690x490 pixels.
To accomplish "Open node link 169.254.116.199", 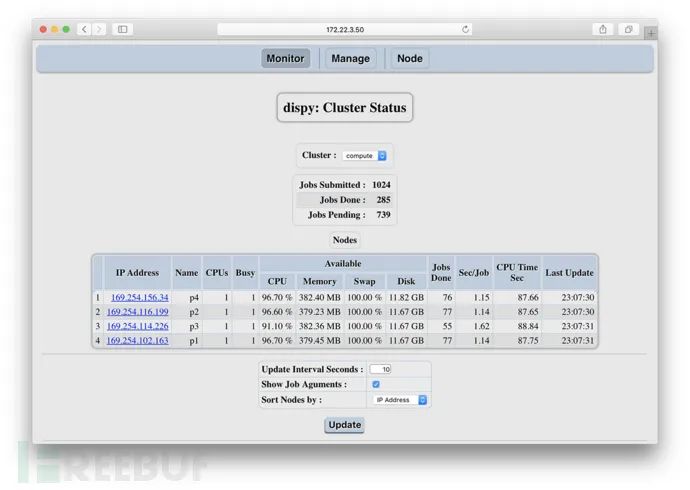I will point(137,312).
